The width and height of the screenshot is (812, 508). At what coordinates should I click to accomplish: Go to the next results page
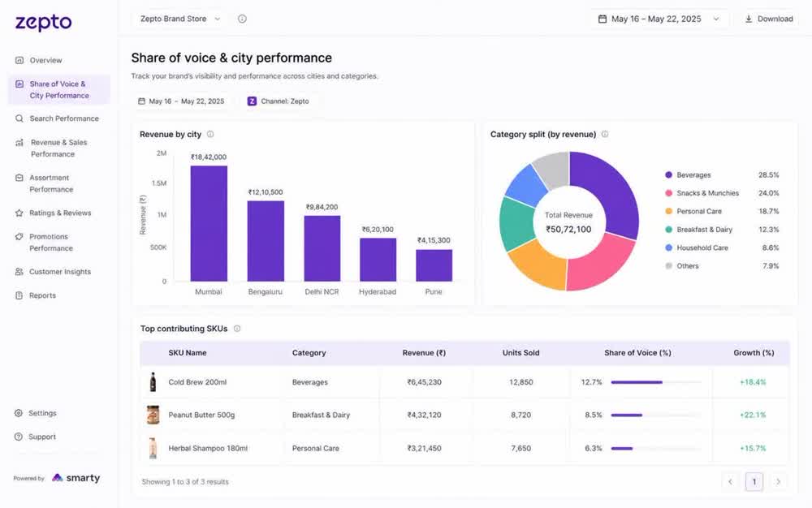778,481
